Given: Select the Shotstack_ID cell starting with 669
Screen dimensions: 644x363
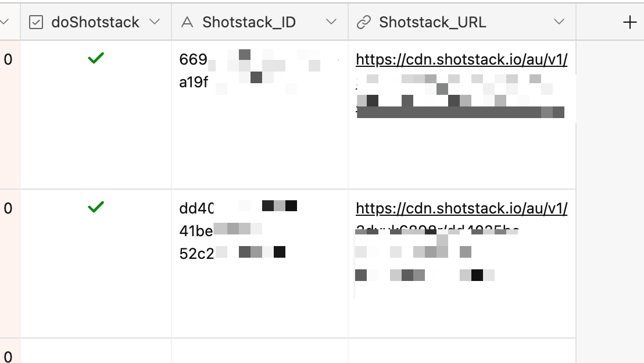Looking at the screenshot, I should point(260,115).
